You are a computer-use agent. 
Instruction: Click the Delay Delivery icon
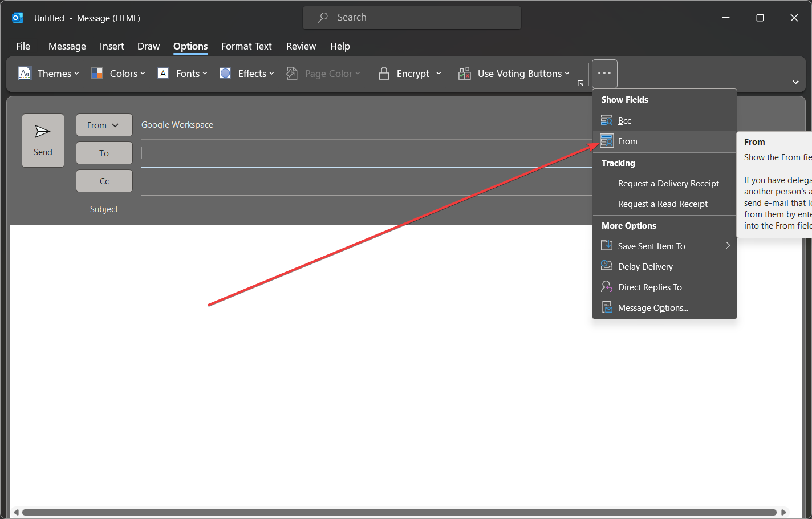click(x=607, y=266)
